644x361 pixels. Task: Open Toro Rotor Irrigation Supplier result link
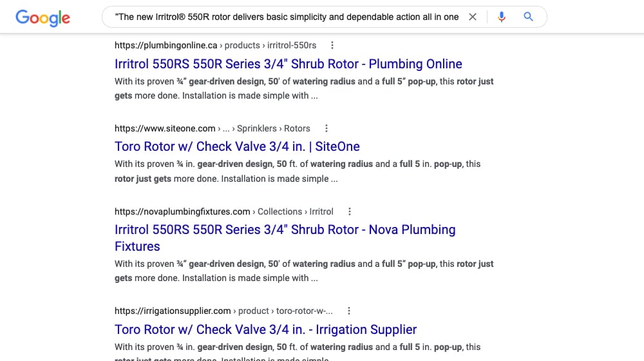click(265, 330)
